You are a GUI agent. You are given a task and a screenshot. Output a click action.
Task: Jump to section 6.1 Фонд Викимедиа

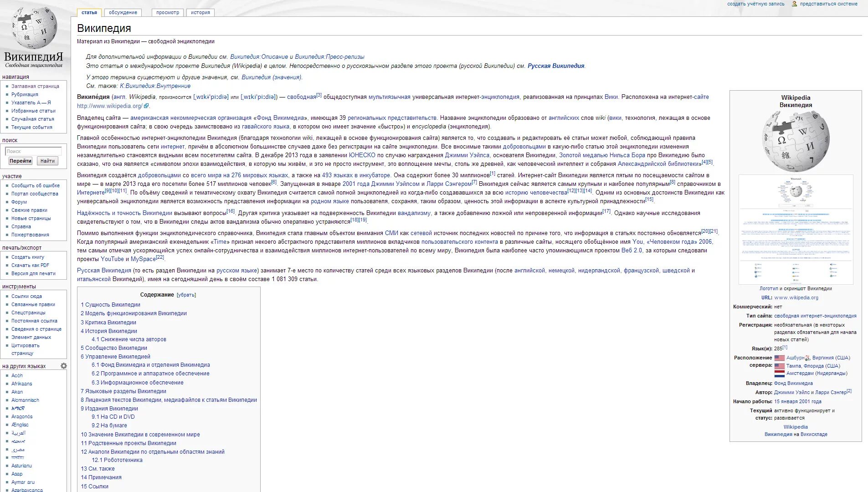[x=151, y=365]
